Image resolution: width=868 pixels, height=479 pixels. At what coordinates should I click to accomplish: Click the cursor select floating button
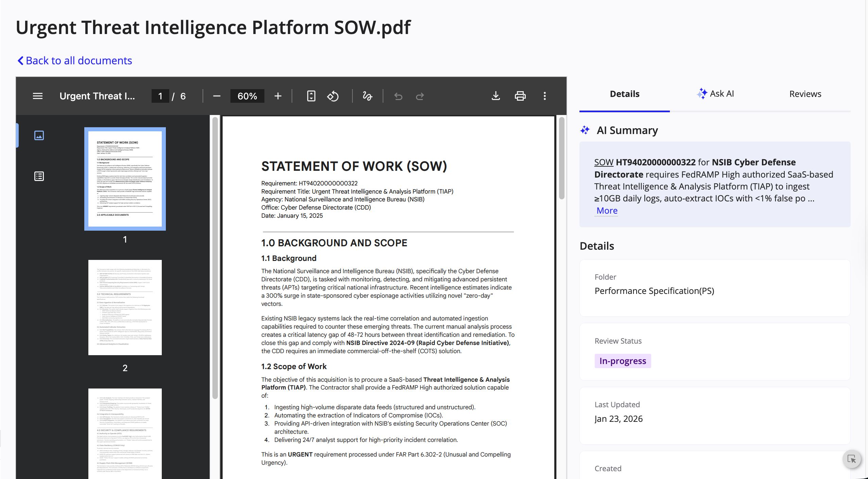852,459
